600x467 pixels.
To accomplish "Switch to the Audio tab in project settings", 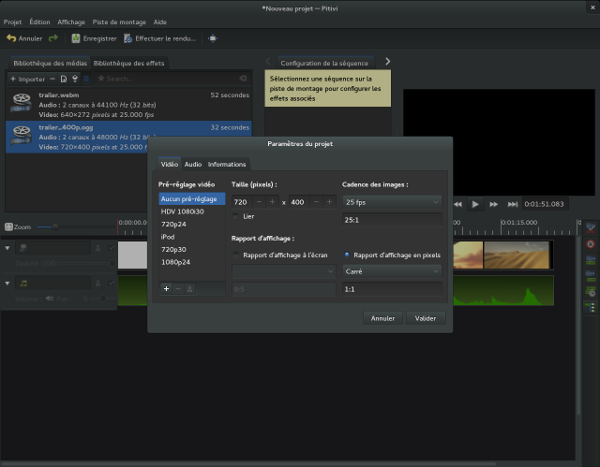I will [193, 164].
